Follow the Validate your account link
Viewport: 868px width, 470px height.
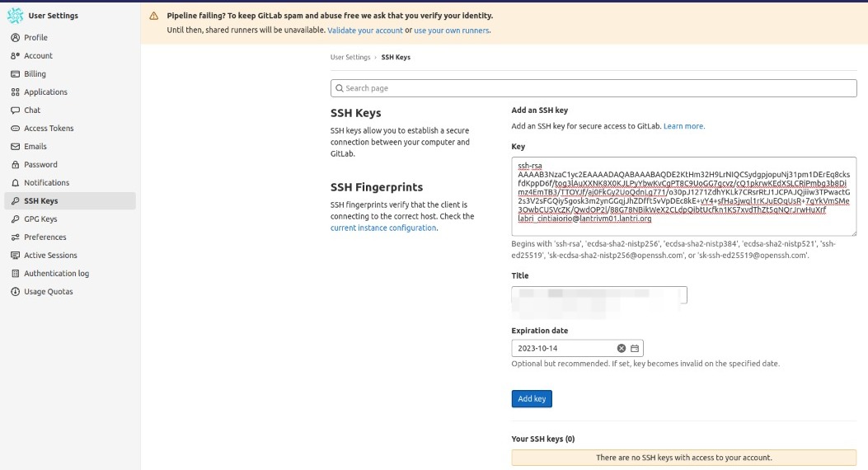coord(365,31)
